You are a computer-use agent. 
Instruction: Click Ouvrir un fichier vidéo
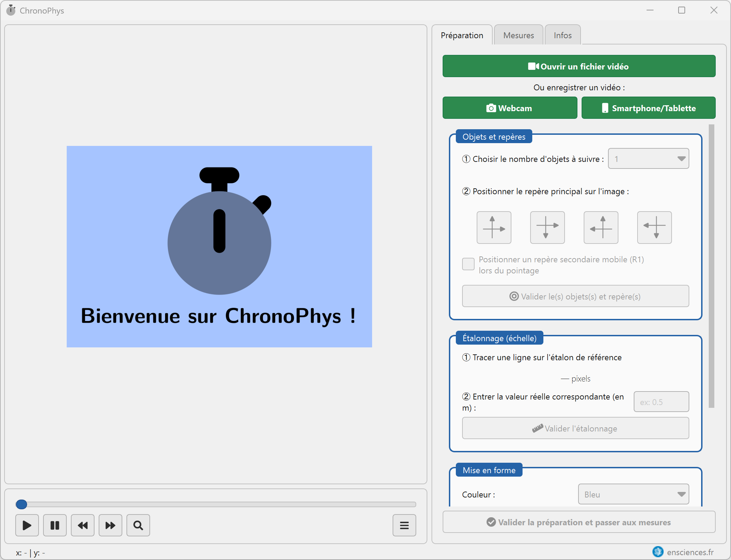pos(578,66)
